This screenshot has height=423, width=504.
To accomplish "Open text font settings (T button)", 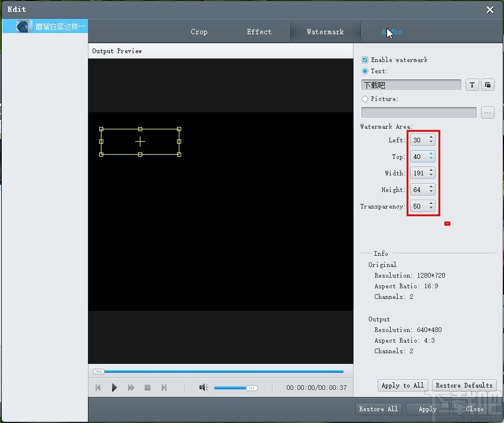I will 472,85.
